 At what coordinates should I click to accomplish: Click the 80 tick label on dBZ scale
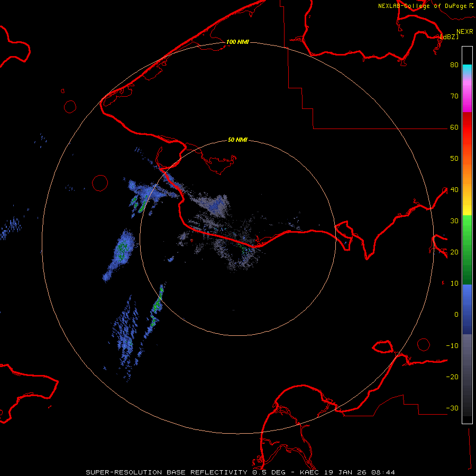coord(454,65)
